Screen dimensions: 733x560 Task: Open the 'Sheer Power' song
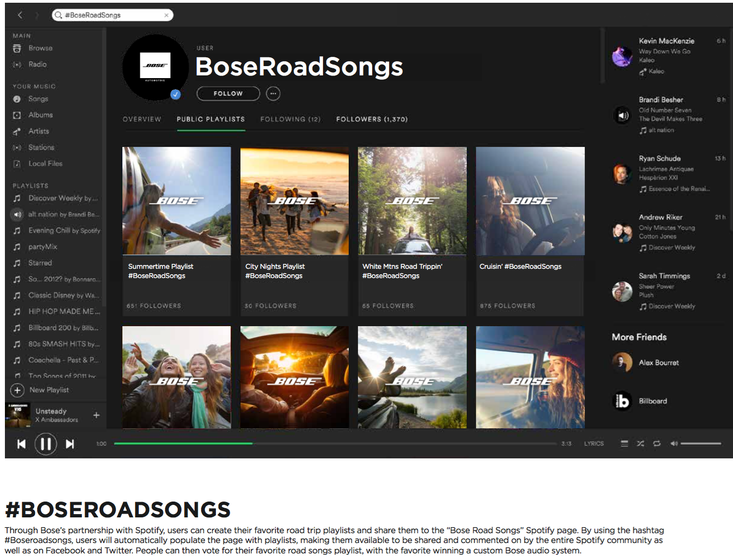click(656, 286)
